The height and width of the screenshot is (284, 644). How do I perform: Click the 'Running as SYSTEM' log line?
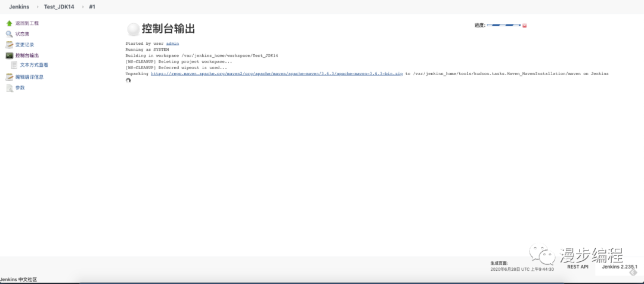147,50
